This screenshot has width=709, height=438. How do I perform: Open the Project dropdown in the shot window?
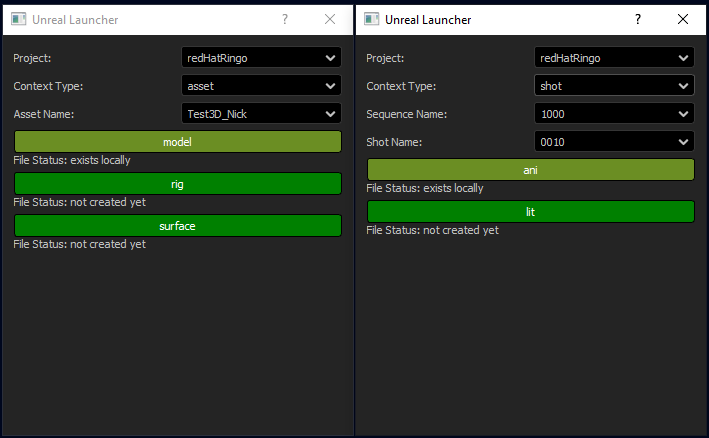pos(614,58)
